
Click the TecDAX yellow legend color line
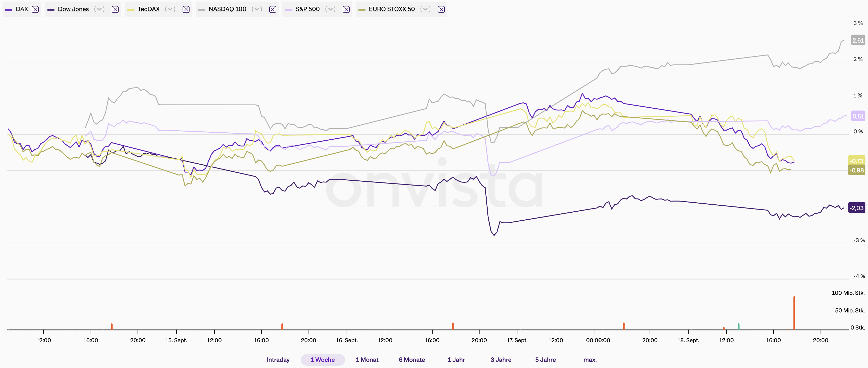click(131, 10)
